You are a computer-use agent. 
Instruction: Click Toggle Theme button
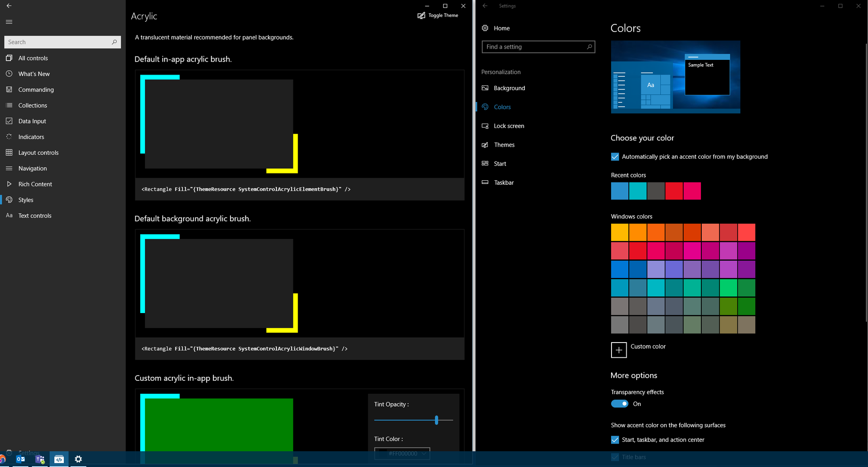point(438,15)
